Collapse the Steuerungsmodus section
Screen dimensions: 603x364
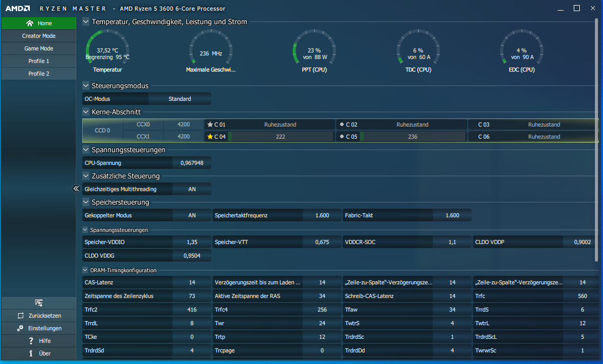click(86, 86)
